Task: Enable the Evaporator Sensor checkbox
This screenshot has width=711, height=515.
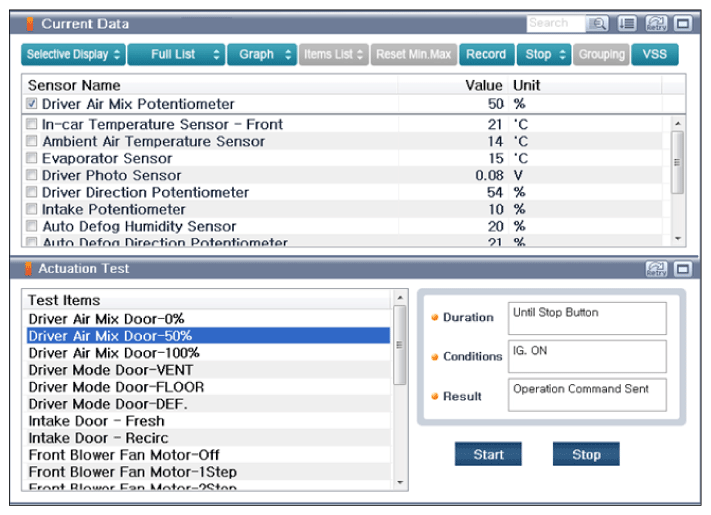Action: tap(31, 158)
